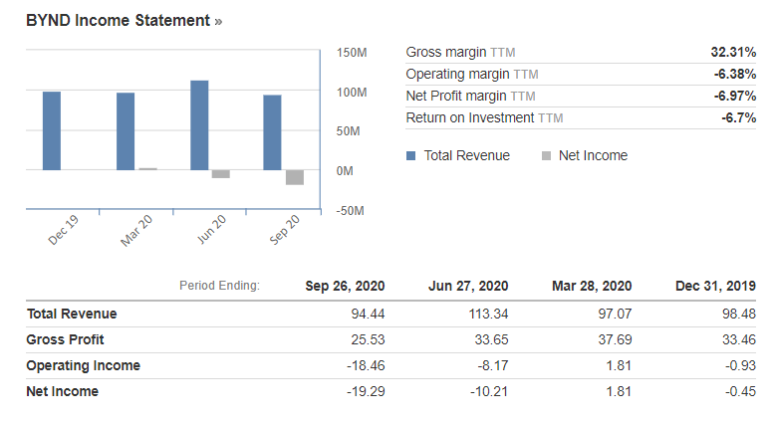Open the BYND Income Statement link
This screenshot has width=773, height=425.
pyautogui.click(x=124, y=21)
